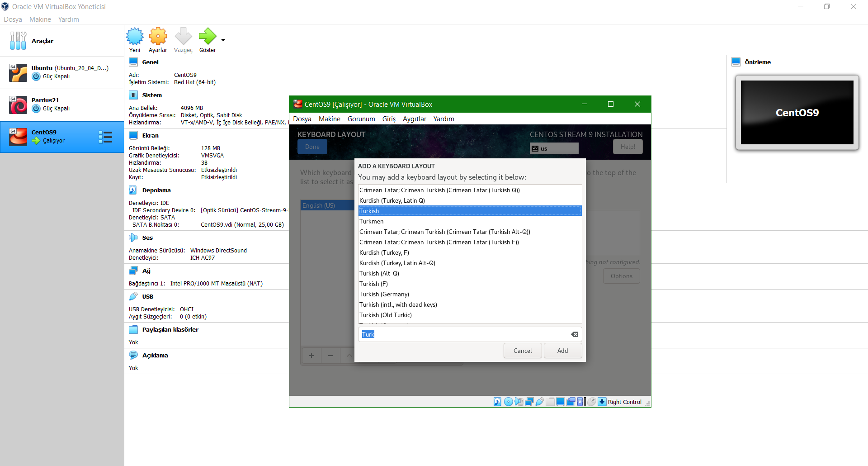The image size is (868, 466).
Task: Select Turkish (Germany) layout
Action: pos(470,294)
